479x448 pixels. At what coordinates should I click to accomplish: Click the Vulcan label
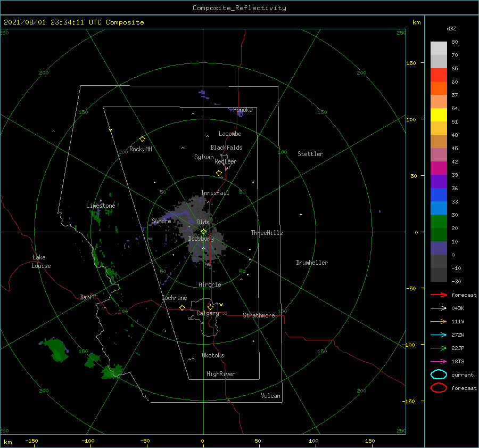pyautogui.click(x=270, y=396)
